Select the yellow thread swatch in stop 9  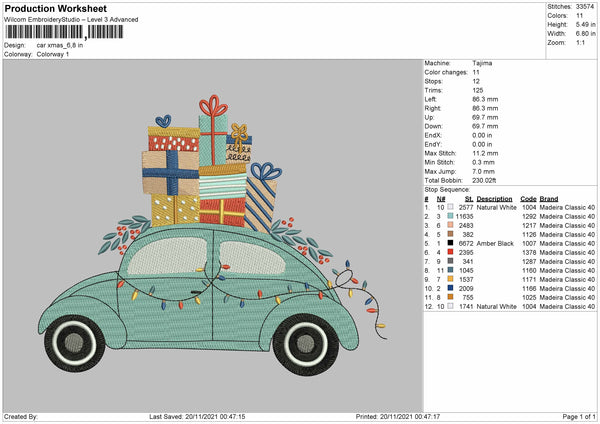pyautogui.click(x=452, y=279)
